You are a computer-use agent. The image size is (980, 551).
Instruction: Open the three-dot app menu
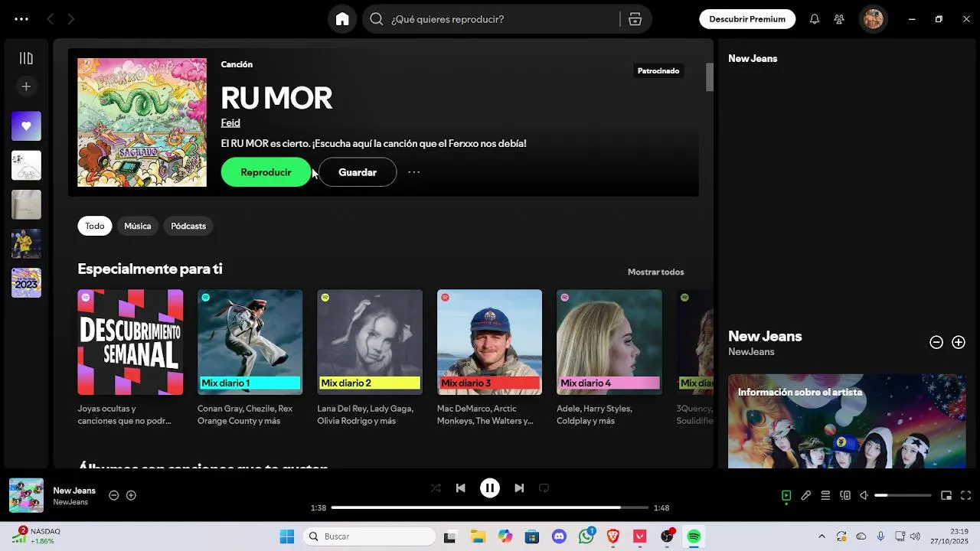click(x=21, y=19)
